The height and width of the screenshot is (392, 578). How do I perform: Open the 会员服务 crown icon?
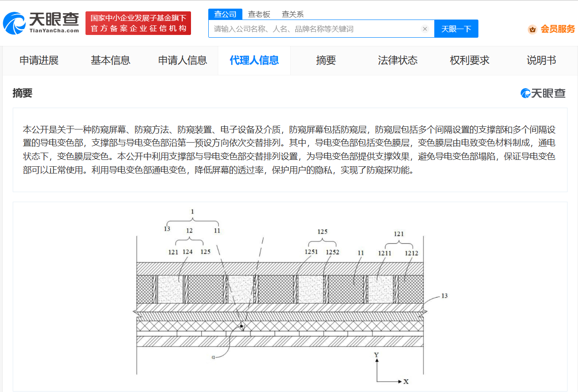[532, 29]
